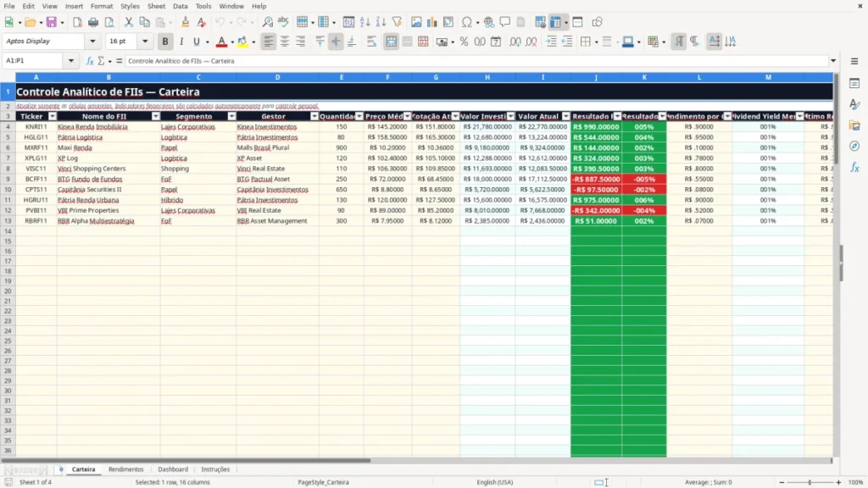Toggle Align Right
This screenshot has height=488, width=868.
click(301, 42)
